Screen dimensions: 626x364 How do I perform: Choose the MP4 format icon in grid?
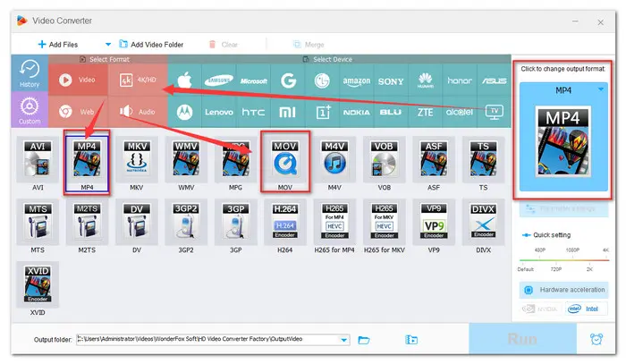pos(87,159)
